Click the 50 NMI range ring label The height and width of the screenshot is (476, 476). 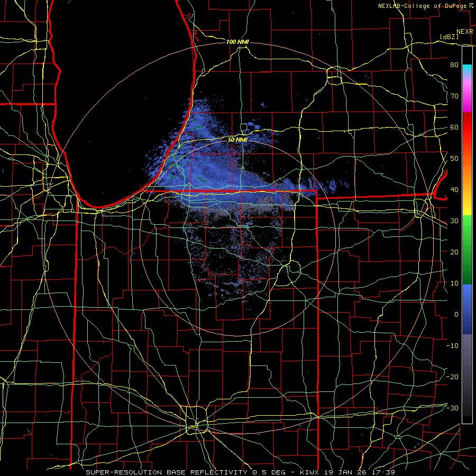pyautogui.click(x=237, y=140)
